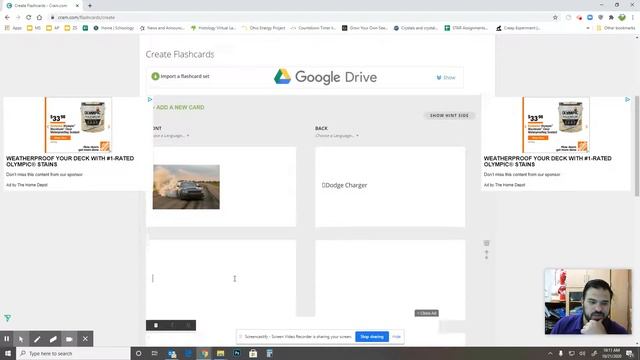This screenshot has height=360, width=640.
Task: Open the left Home Depot deck stain ad
Action: 78,143
